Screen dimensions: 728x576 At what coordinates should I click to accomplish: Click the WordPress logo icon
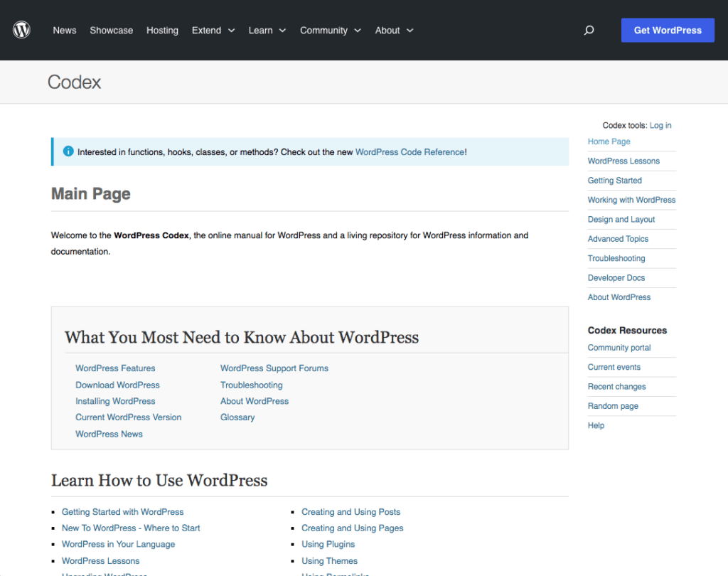(21, 30)
